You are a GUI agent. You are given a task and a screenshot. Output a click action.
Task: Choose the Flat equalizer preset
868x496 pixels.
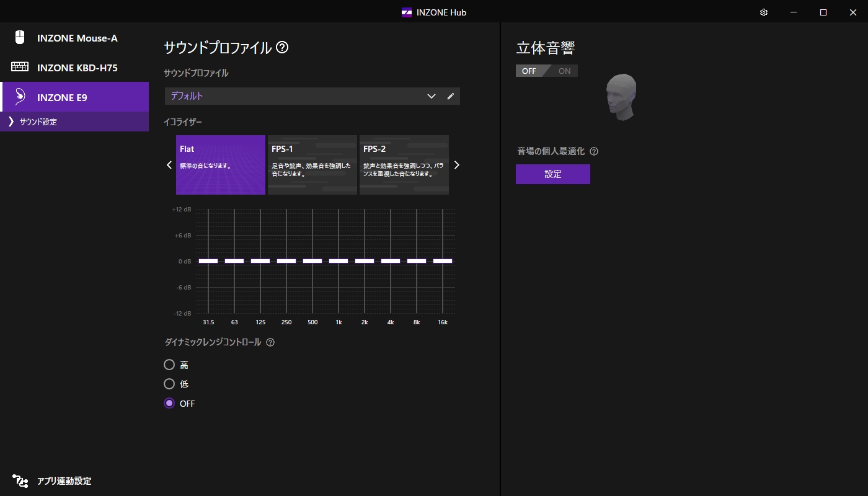point(221,165)
